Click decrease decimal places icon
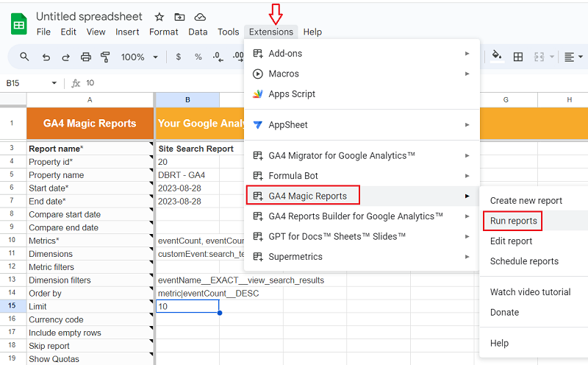The width and height of the screenshot is (588, 365). pyautogui.click(x=218, y=57)
